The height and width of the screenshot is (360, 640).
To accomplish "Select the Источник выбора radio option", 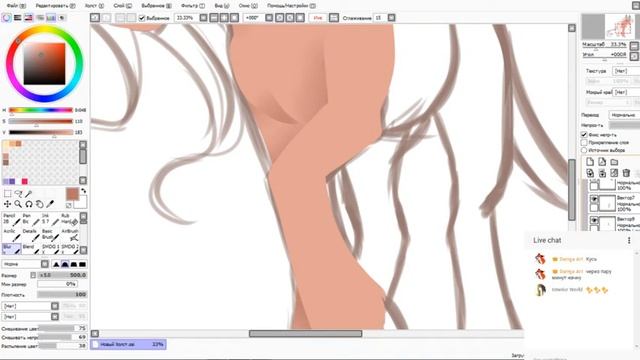I will click(x=584, y=150).
